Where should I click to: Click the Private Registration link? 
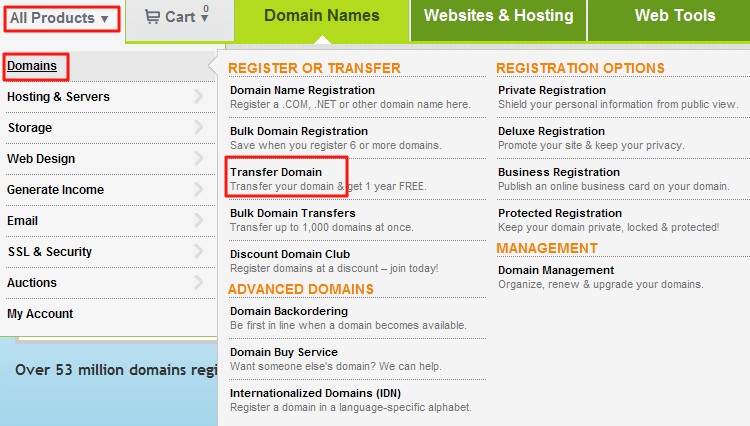(x=552, y=90)
